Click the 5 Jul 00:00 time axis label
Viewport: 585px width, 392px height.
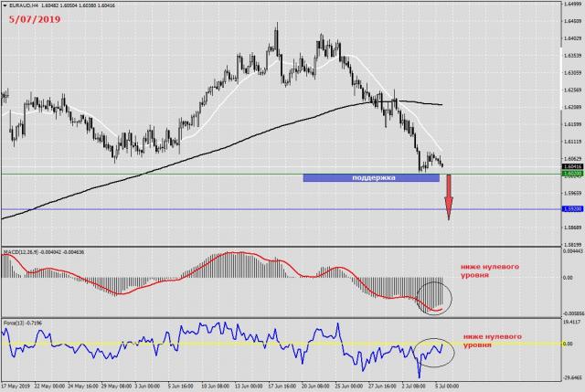pos(448,386)
